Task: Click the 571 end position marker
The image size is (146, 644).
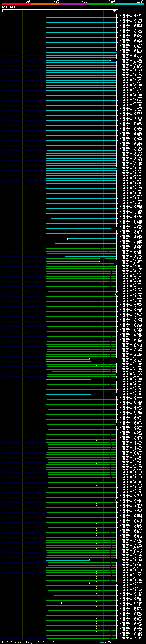Action: pyautogui.click(x=115, y=11)
